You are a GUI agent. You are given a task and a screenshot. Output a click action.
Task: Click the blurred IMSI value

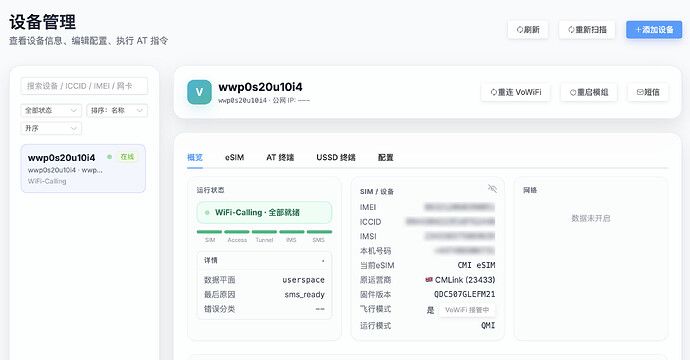(x=459, y=236)
